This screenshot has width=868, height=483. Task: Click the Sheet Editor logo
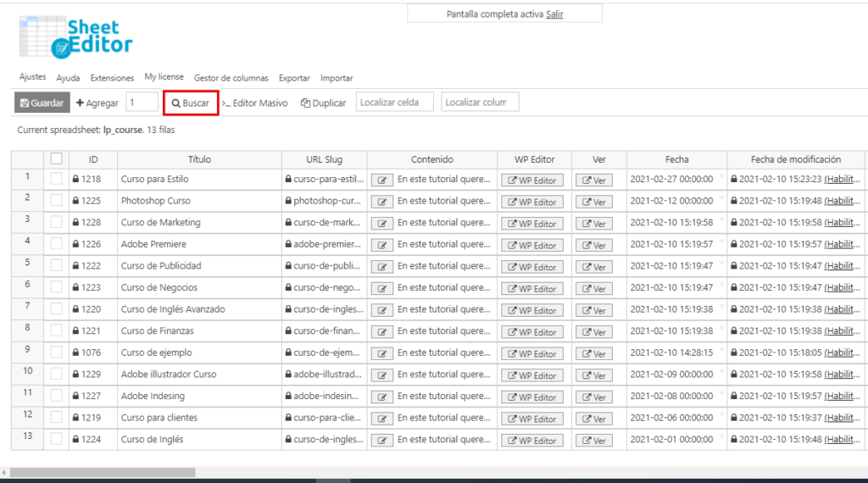(76, 37)
